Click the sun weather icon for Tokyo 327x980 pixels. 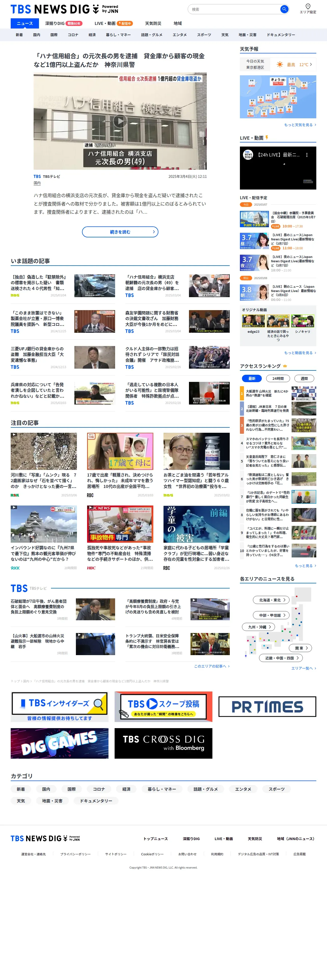point(280,65)
